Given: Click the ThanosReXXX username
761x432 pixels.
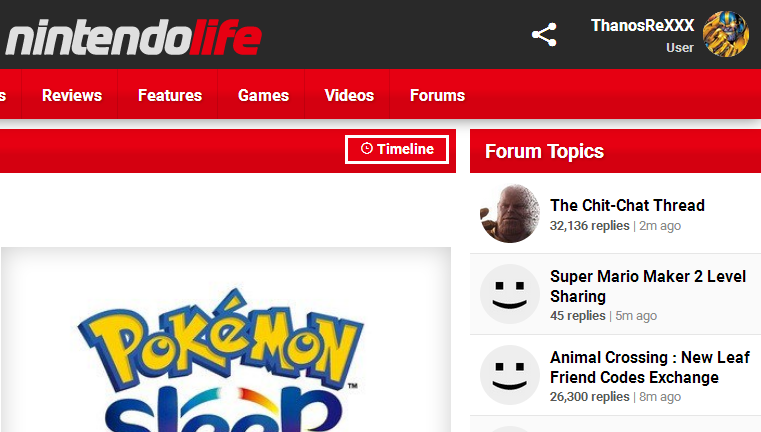Looking at the screenshot, I should (x=642, y=25).
